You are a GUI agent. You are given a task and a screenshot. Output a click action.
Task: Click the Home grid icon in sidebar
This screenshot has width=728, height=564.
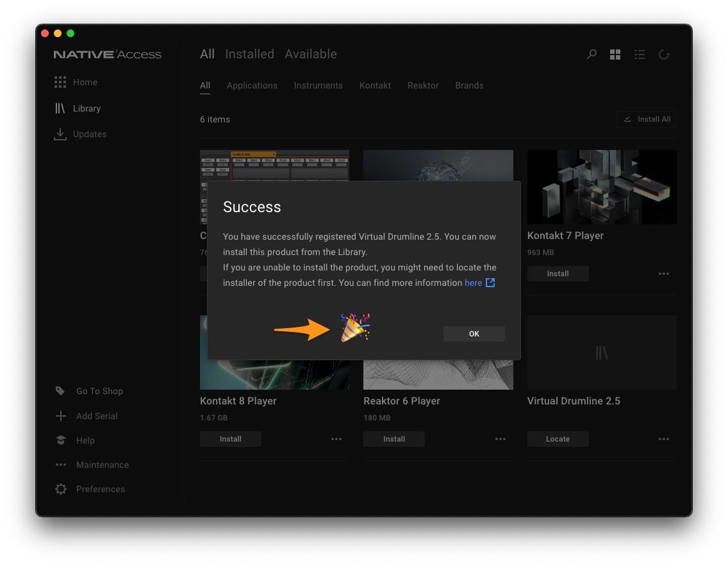pos(60,82)
